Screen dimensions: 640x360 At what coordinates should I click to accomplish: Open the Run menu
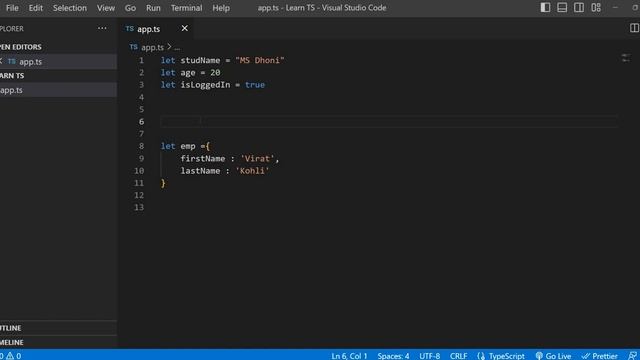pyautogui.click(x=153, y=8)
